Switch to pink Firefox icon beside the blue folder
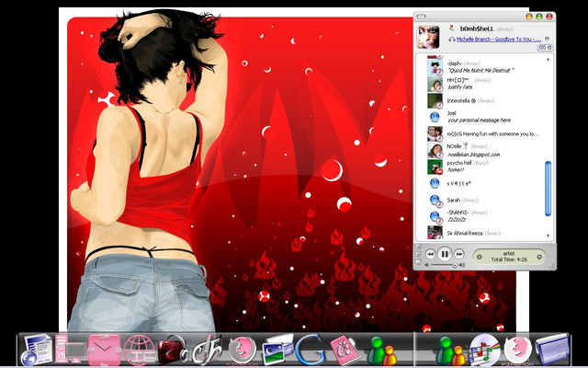 pos(517,350)
